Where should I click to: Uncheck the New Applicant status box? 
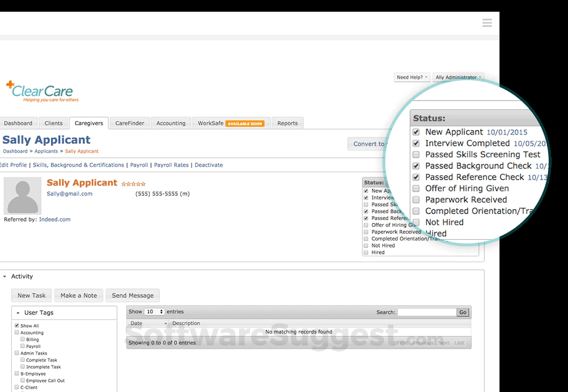[x=416, y=132]
